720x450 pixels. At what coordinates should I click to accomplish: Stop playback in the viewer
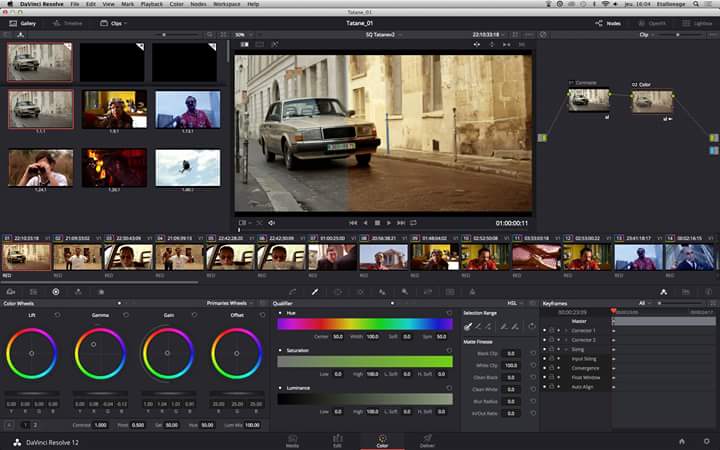tap(377, 223)
